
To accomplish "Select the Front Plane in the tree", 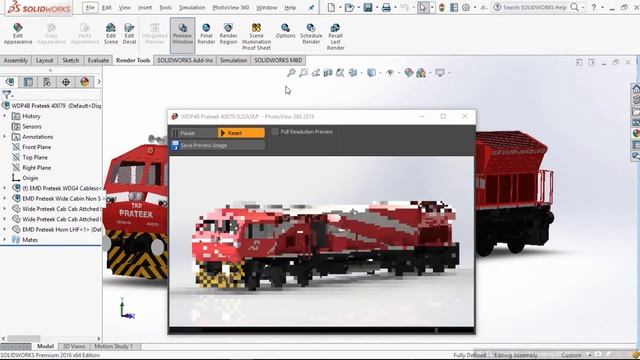I will point(36,147).
